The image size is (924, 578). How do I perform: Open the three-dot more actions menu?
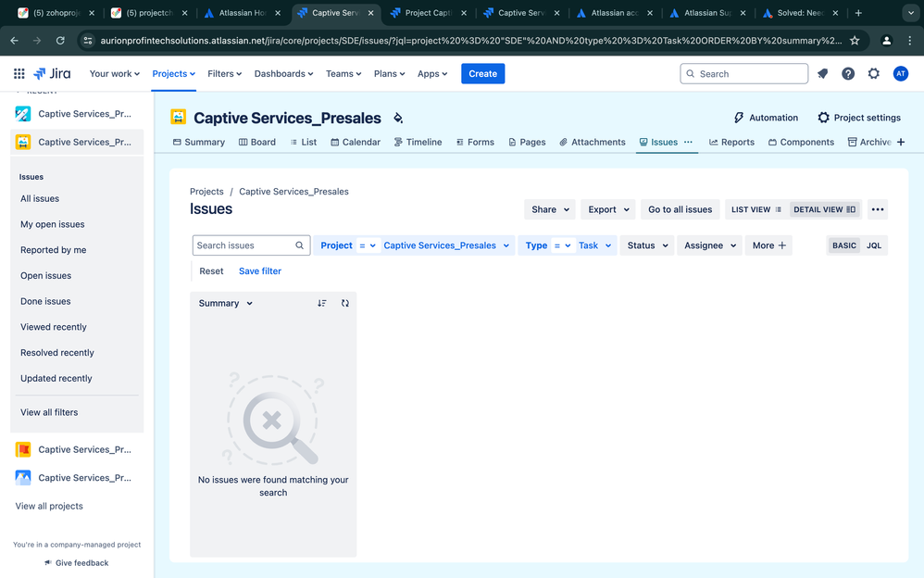[x=878, y=209]
